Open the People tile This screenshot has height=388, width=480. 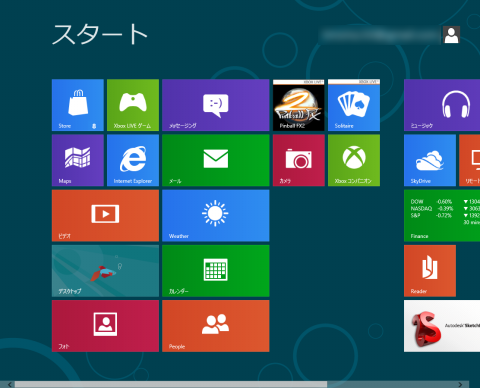pyautogui.click(x=216, y=326)
